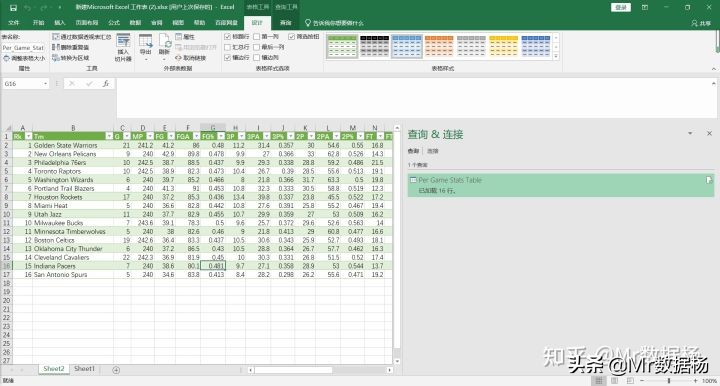Toggle Banded Columns (镶边列) checkbox
The width and height of the screenshot is (720, 386).
point(257,57)
